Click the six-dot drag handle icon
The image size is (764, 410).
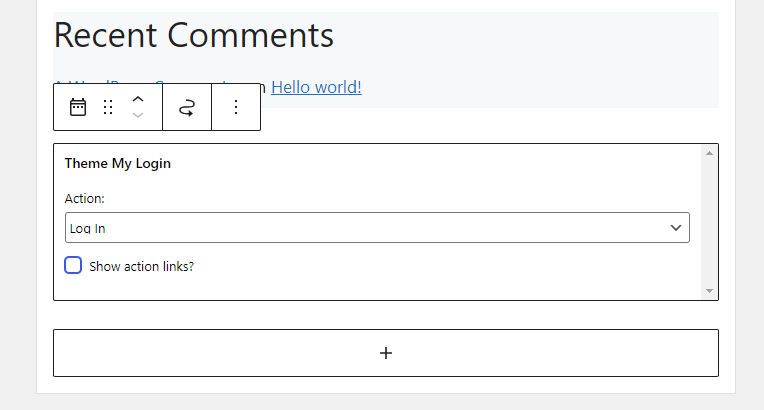pos(108,107)
